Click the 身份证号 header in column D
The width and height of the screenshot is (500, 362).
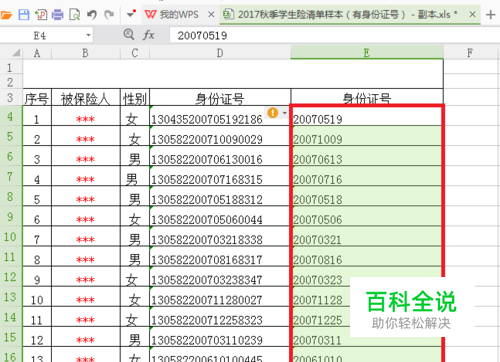tap(220, 98)
